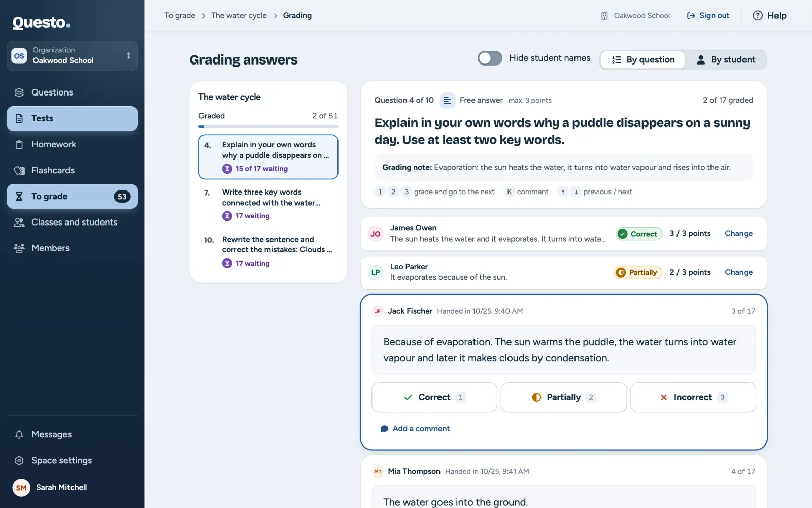This screenshot has width=812, height=508.
Task: Click the Flashcards cards icon
Action: pos(19,170)
